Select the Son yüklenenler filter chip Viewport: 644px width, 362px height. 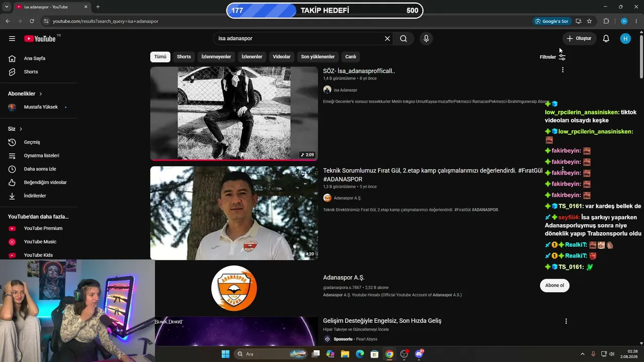click(318, 57)
